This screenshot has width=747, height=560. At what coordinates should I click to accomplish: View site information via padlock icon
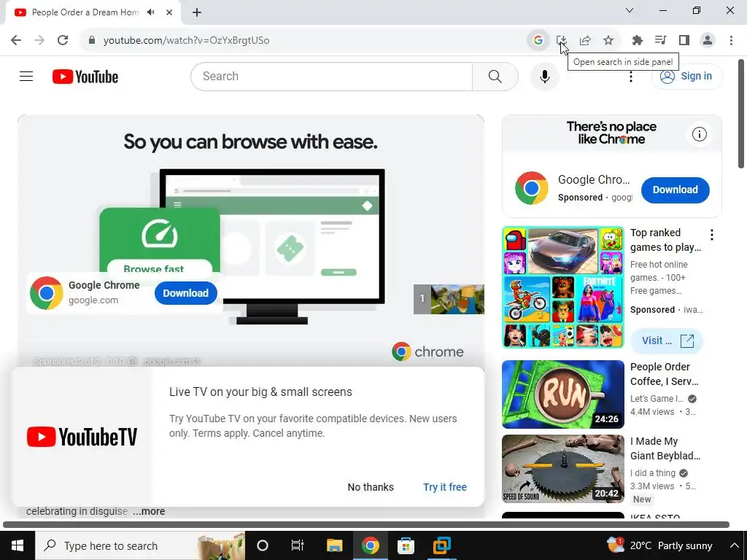click(92, 40)
